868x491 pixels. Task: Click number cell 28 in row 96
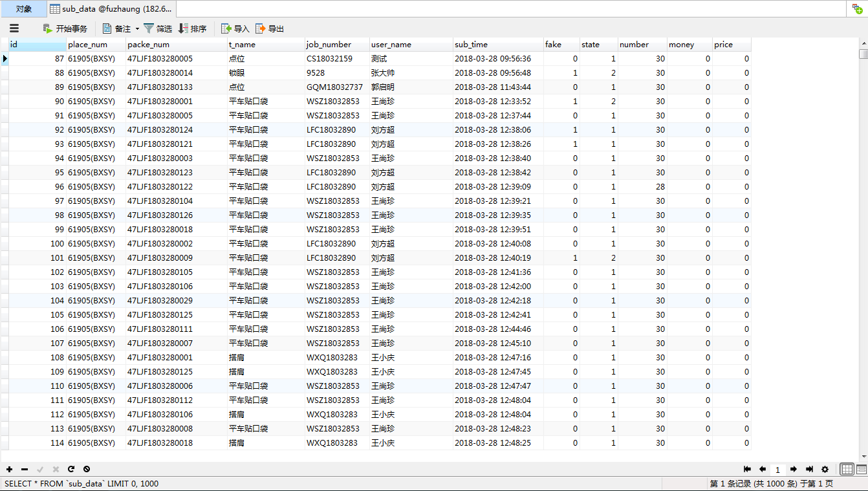[x=642, y=187]
